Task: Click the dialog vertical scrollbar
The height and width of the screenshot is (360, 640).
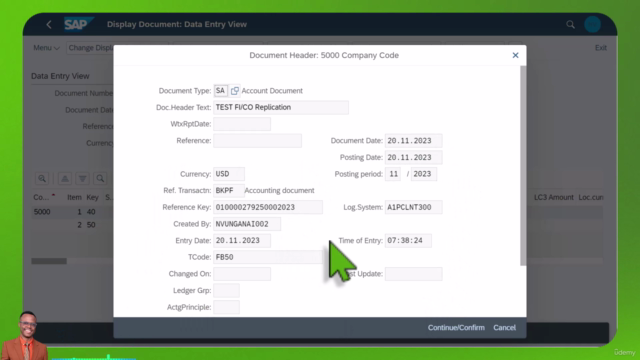Action: 523,166
